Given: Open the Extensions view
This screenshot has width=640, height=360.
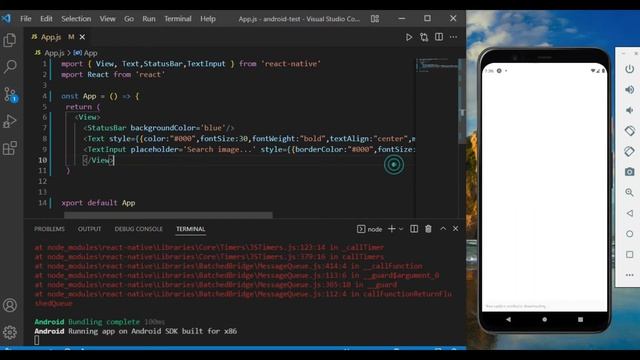Looking at the screenshot, I should pyautogui.click(x=10, y=148).
